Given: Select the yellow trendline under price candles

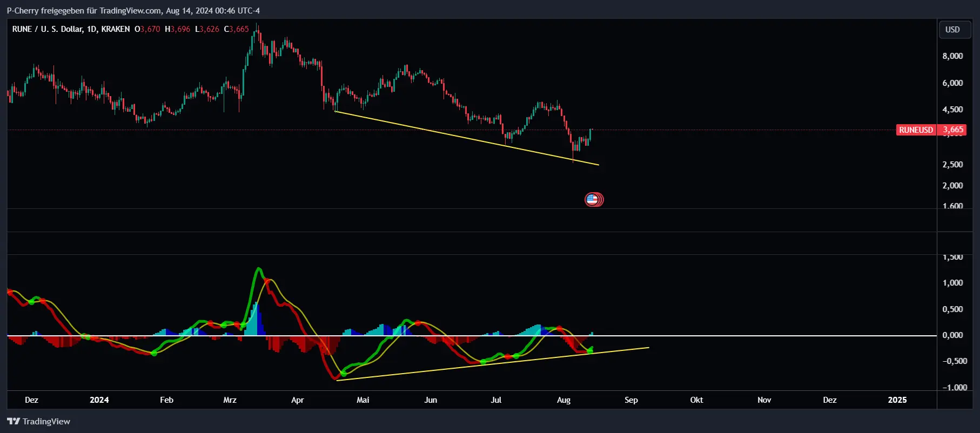Looking at the screenshot, I should [467, 138].
